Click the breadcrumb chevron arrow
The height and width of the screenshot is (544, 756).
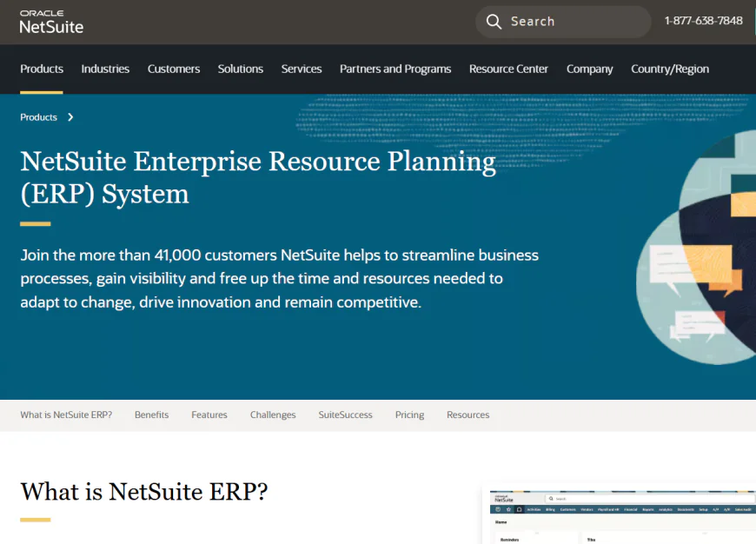coord(70,117)
